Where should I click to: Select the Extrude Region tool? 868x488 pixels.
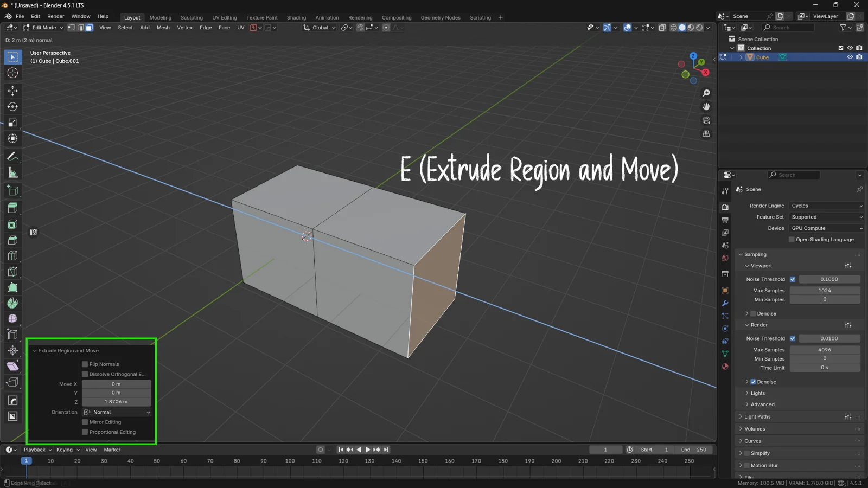(x=12, y=208)
